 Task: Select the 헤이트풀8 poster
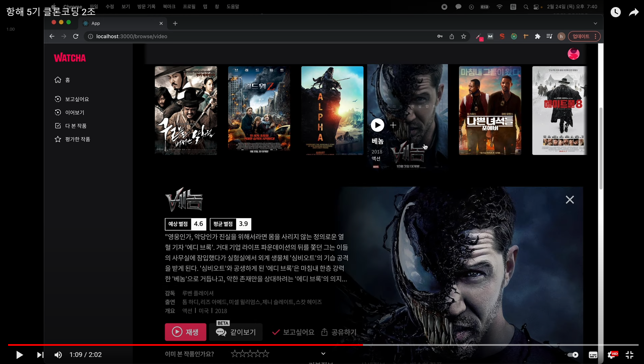coord(559,111)
